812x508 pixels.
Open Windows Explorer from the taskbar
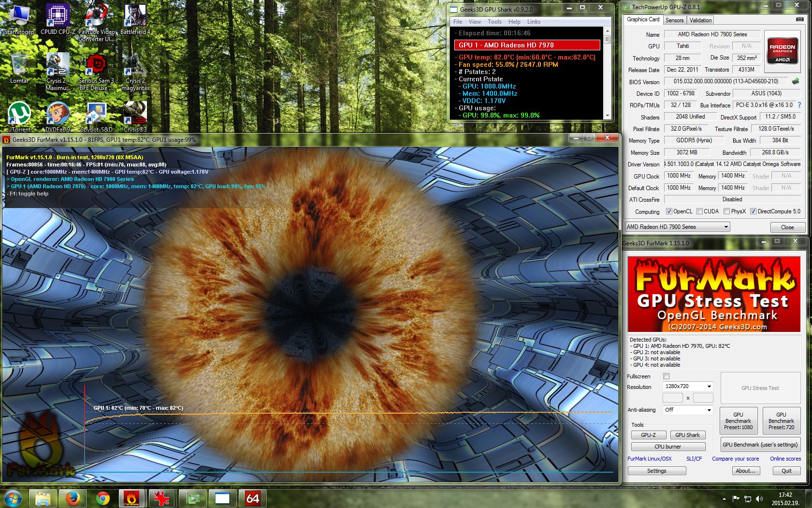pyautogui.click(x=43, y=498)
